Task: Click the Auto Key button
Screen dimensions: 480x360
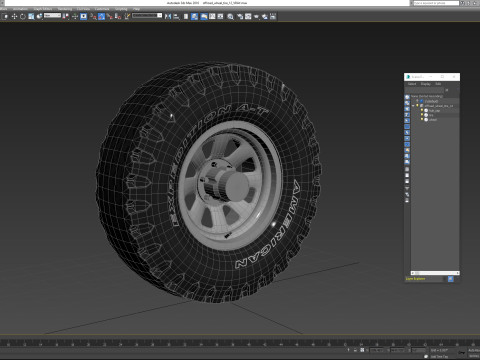Action: (474, 350)
